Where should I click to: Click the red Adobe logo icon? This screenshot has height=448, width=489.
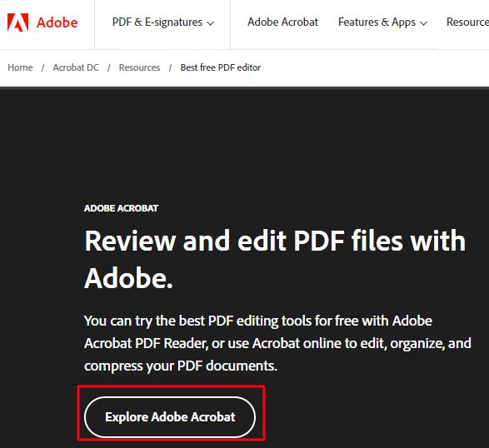tap(17, 22)
